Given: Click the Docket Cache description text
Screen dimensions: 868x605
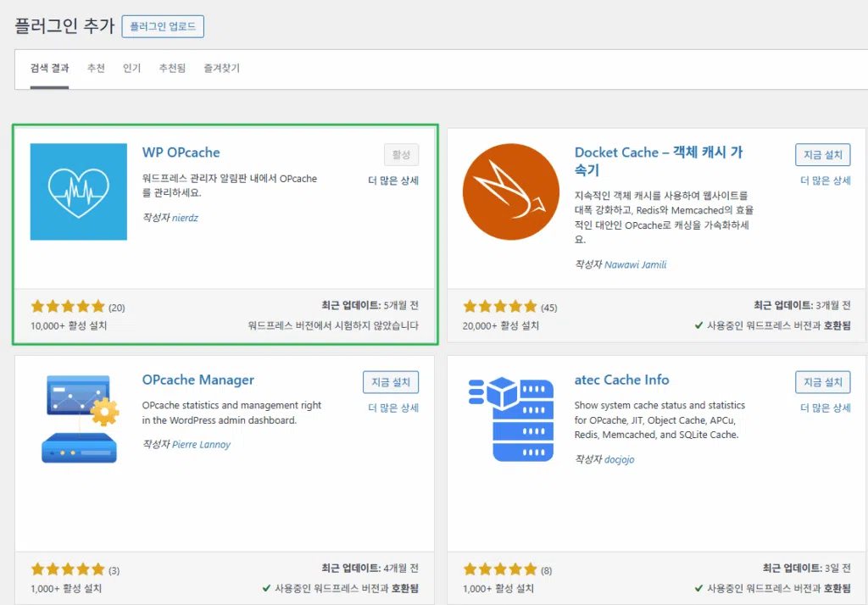Looking at the screenshot, I should point(664,218).
